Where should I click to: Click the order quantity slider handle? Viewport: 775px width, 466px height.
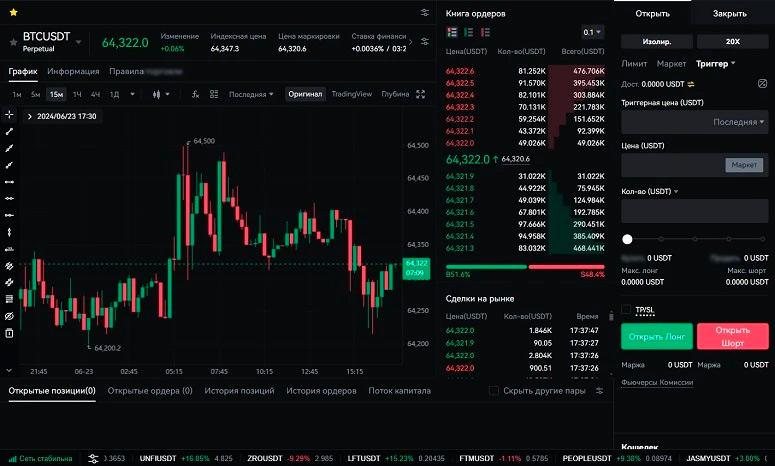tap(628, 239)
